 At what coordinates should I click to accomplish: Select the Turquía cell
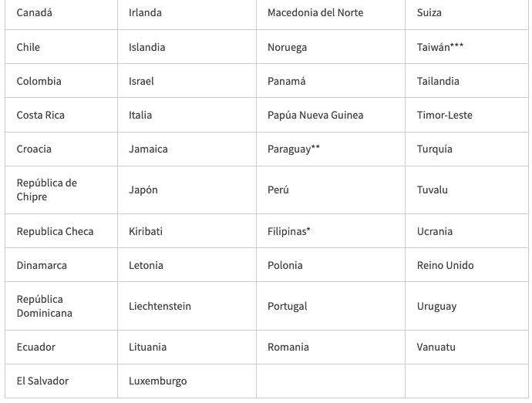tap(435, 149)
